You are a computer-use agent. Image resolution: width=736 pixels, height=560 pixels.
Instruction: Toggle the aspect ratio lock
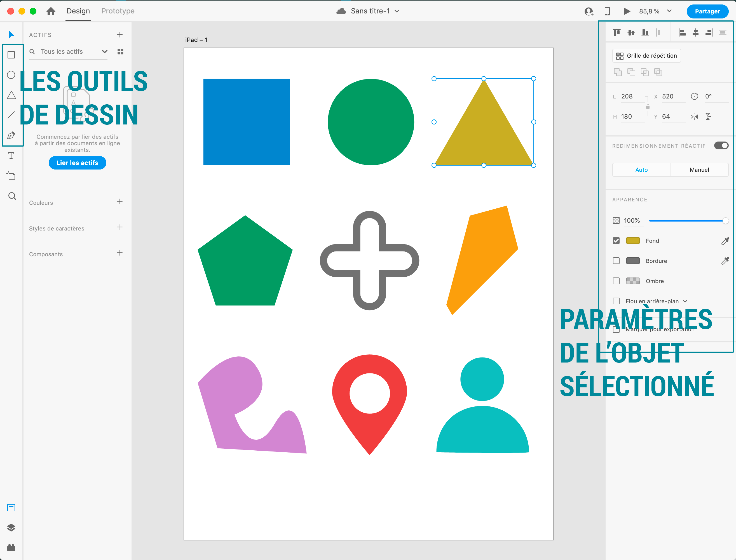pos(648,106)
